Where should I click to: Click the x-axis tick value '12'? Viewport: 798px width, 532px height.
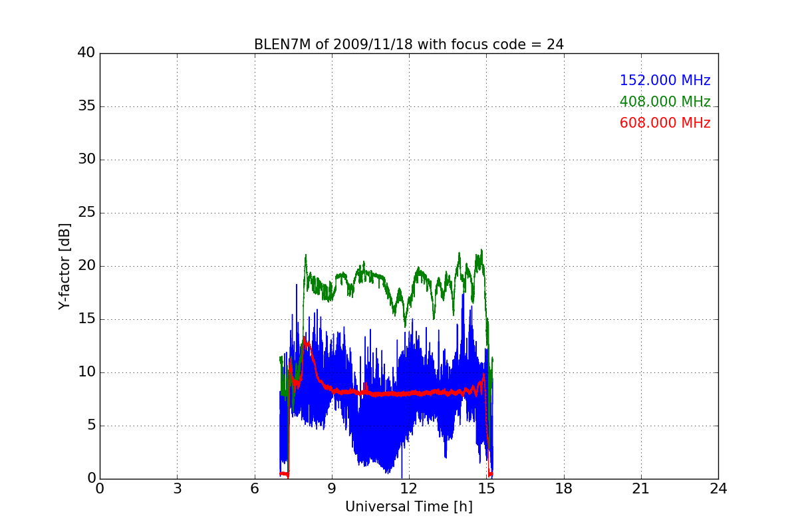[x=409, y=489]
